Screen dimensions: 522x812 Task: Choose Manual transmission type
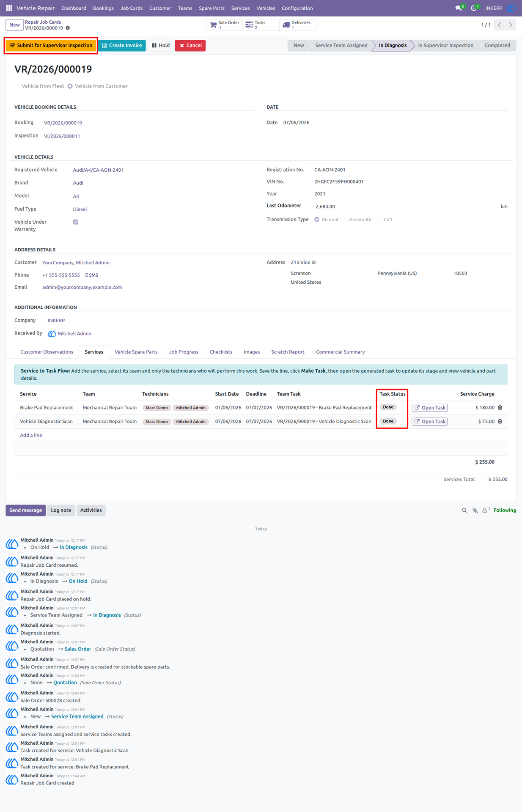pyautogui.click(x=317, y=219)
